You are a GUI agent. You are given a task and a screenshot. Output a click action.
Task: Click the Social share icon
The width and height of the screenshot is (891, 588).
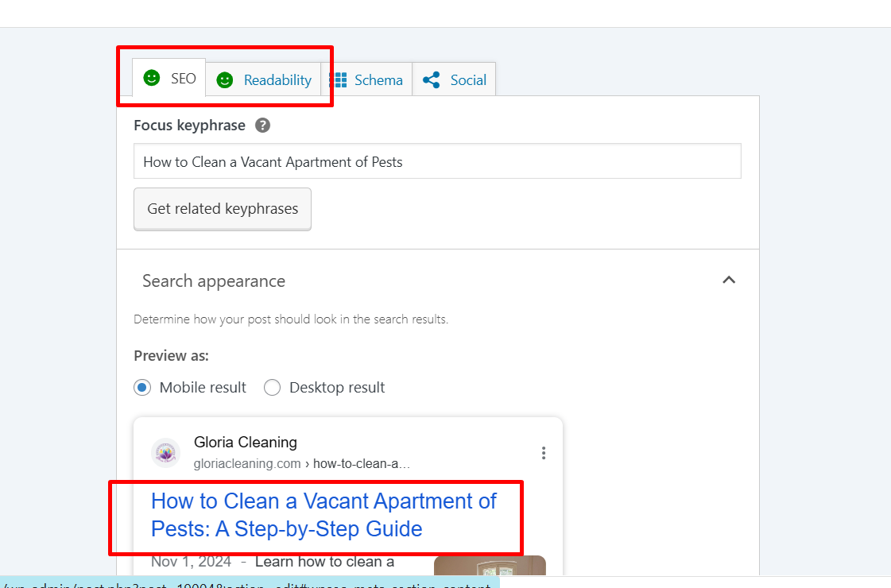432,80
